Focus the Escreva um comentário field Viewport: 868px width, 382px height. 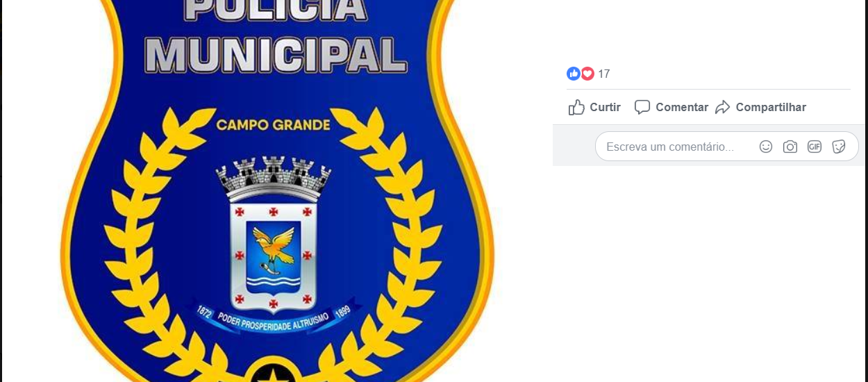click(726, 147)
